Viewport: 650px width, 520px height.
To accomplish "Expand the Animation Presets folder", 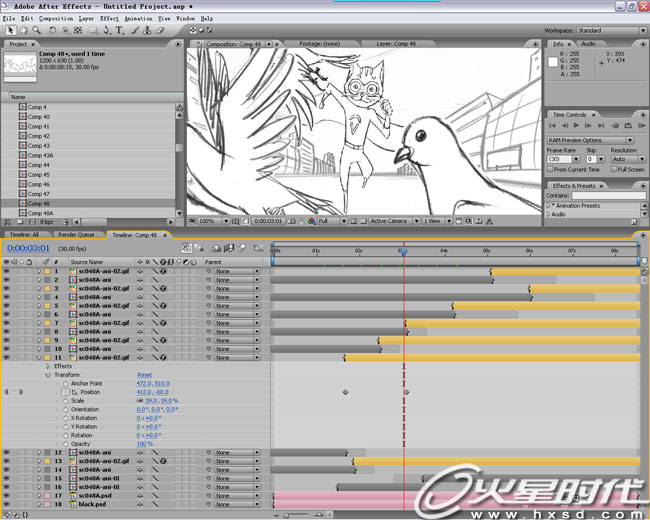I will (548, 206).
